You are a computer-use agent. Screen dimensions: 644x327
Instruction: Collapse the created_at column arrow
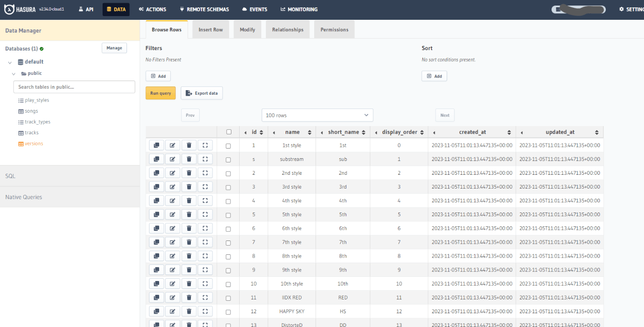pyautogui.click(x=434, y=132)
